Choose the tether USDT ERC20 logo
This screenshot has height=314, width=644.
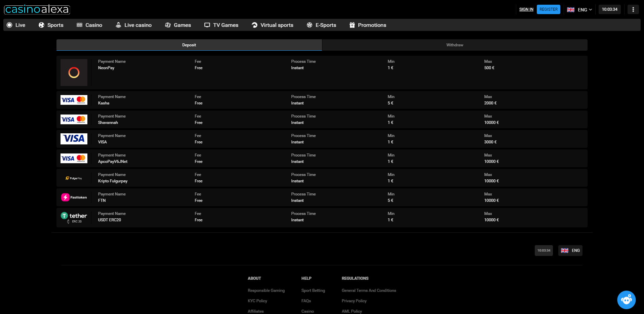[74, 217]
